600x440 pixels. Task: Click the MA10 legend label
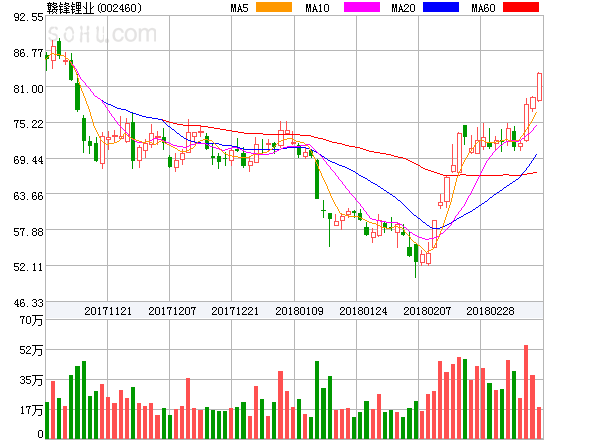tap(318, 8)
